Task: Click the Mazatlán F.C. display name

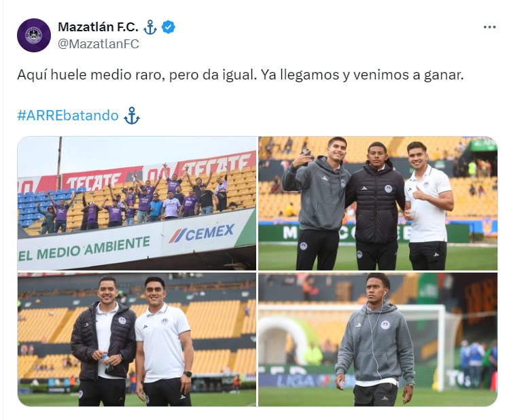Action: 98,27
